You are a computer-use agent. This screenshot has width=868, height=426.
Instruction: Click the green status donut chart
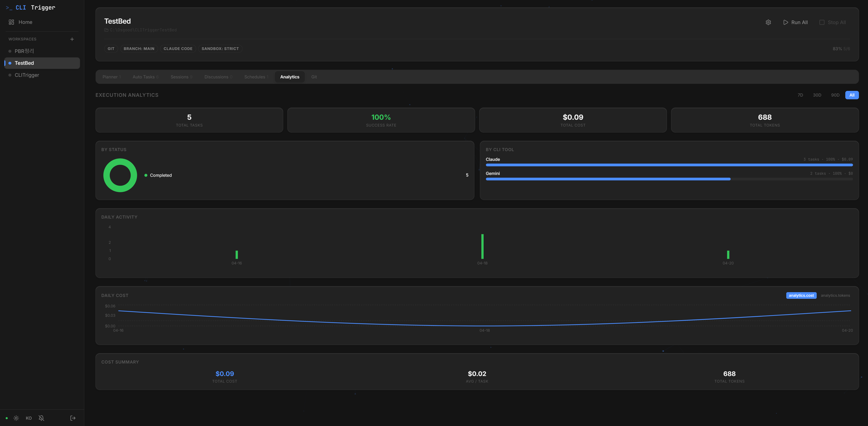pyautogui.click(x=120, y=175)
